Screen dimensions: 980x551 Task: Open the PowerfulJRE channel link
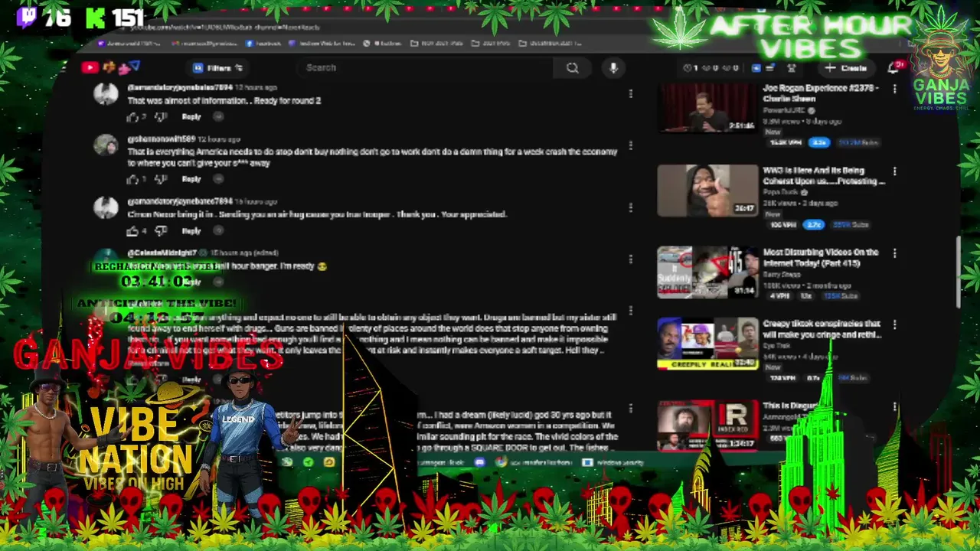pos(784,110)
